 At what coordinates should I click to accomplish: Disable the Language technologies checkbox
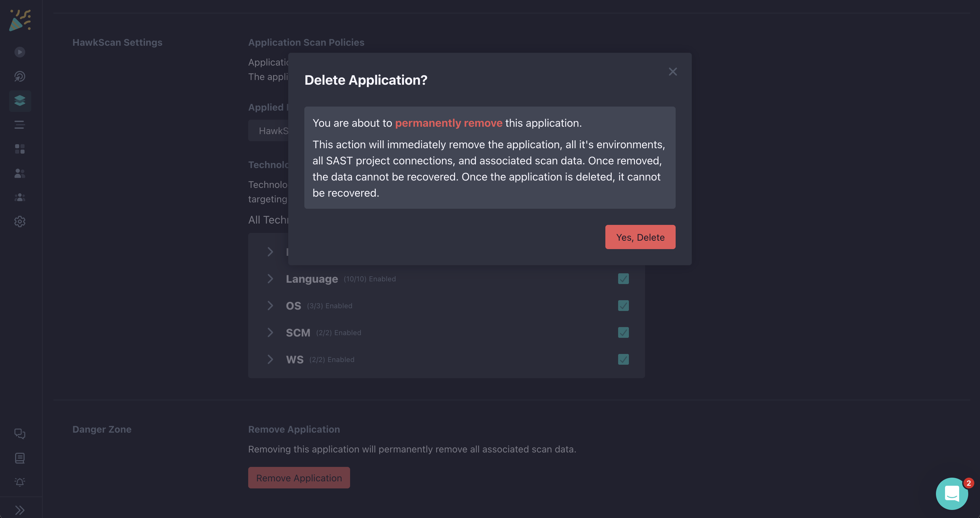point(623,279)
